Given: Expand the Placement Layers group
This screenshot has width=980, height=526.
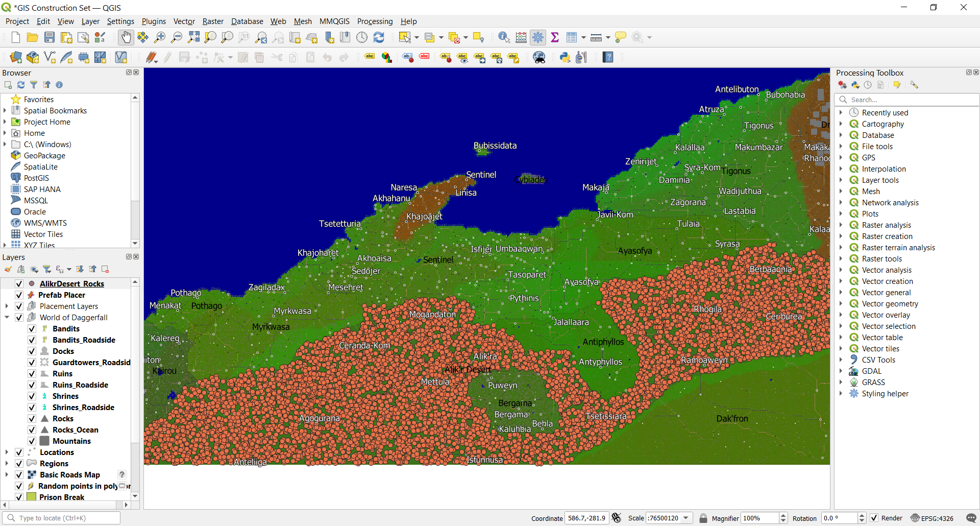Looking at the screenshot, I should (7, 306).
